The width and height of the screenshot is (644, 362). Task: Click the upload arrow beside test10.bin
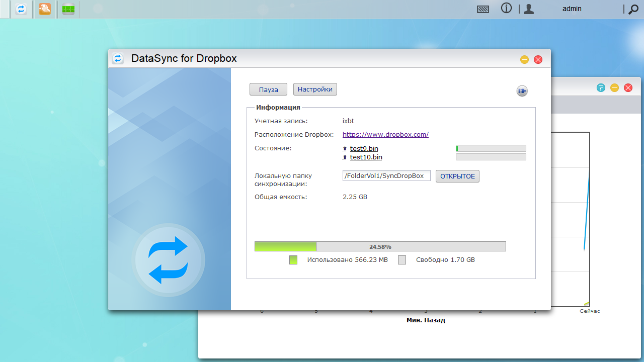(345, 157)
